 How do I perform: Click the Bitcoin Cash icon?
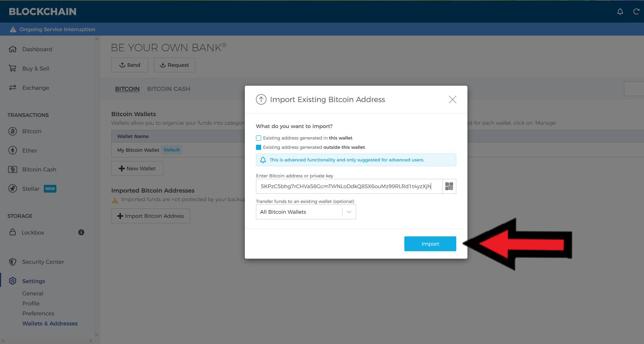coord(13,169)
